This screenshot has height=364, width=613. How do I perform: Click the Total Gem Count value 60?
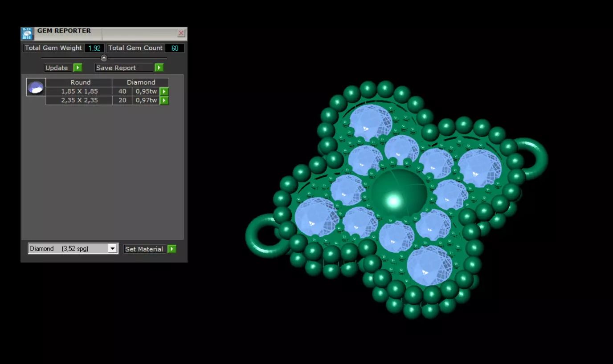pos(175,48)
